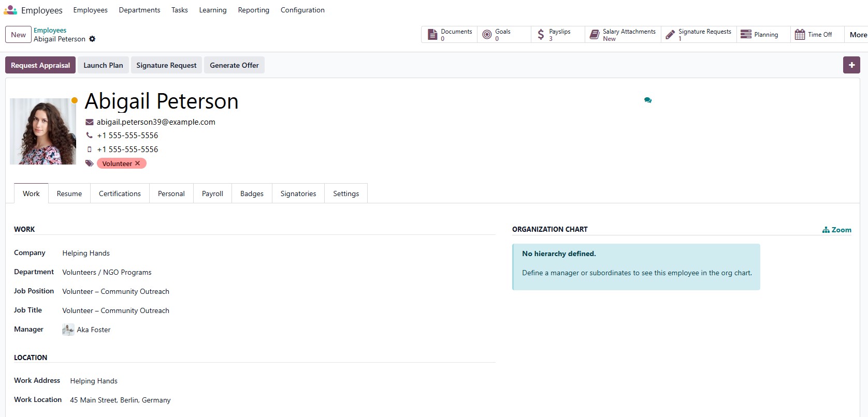The height and width of the screenshot is (417, 868).
Task: Open the Reporting menu
Action: point(254,10)
